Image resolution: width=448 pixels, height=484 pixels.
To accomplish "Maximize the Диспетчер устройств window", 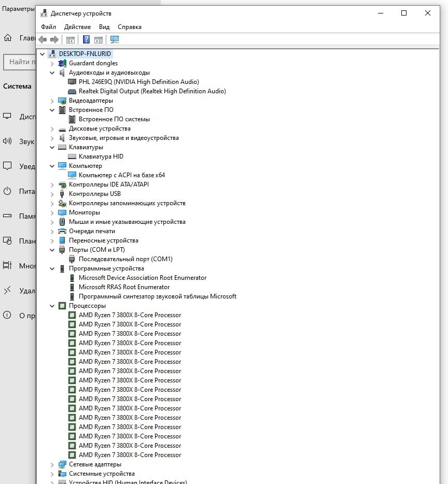I will [404, 13].
